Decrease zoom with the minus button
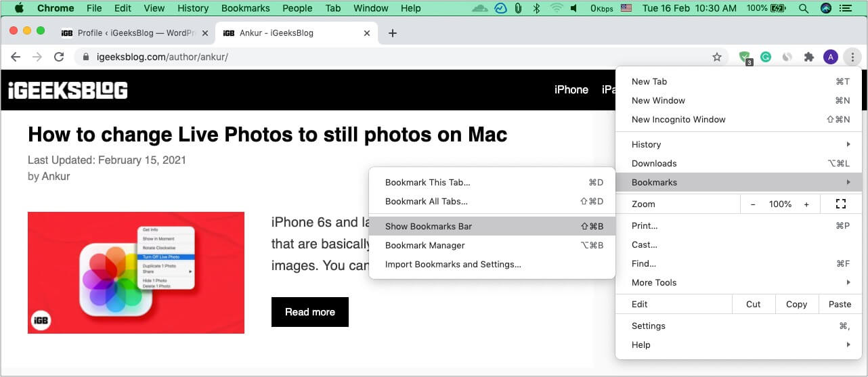 click(x=753, y=204)
